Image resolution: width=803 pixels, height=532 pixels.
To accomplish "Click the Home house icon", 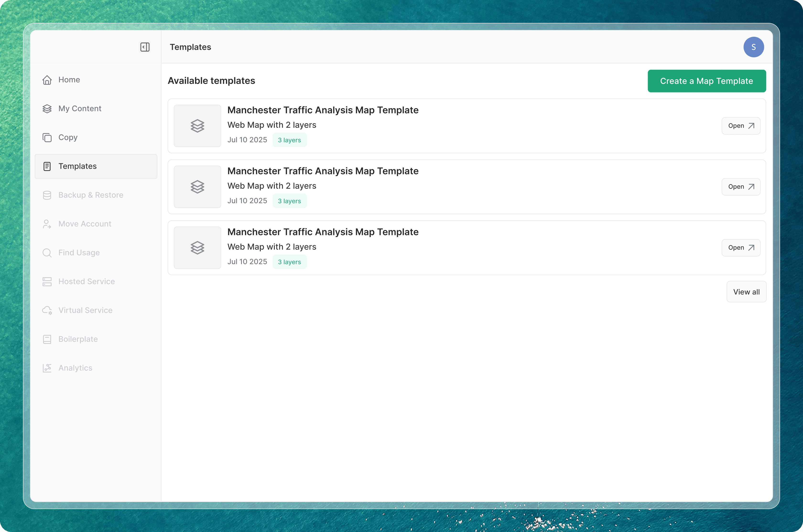I will [47, 80].
